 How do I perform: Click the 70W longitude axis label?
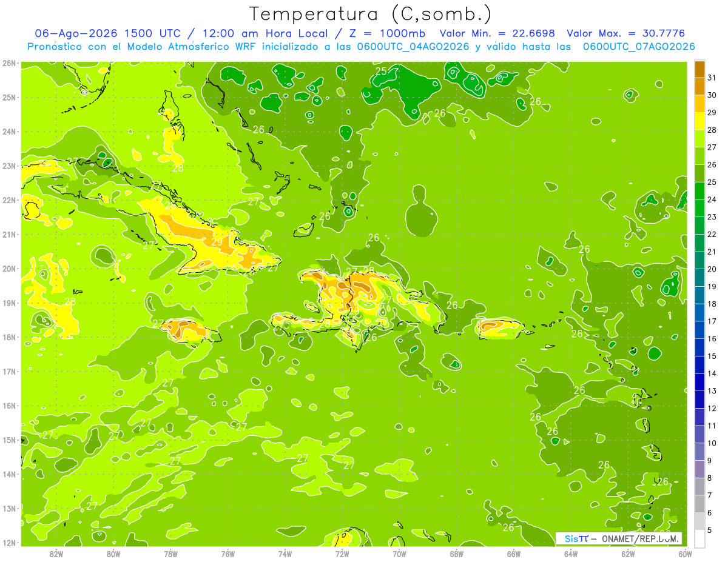click(399, 554)
